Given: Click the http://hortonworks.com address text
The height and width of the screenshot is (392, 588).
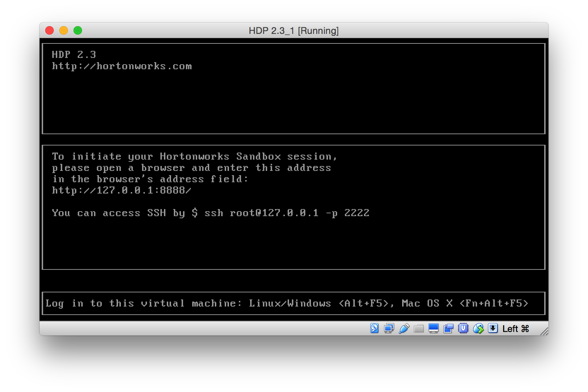Looking at the screenshot, I should [x=122, y=66].
